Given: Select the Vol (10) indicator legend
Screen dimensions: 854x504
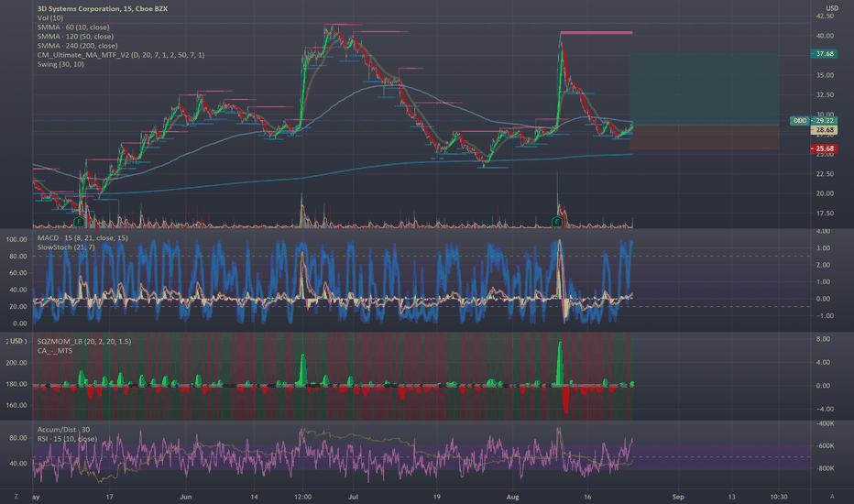Looking at the screenshot, I should coord(50,18).
